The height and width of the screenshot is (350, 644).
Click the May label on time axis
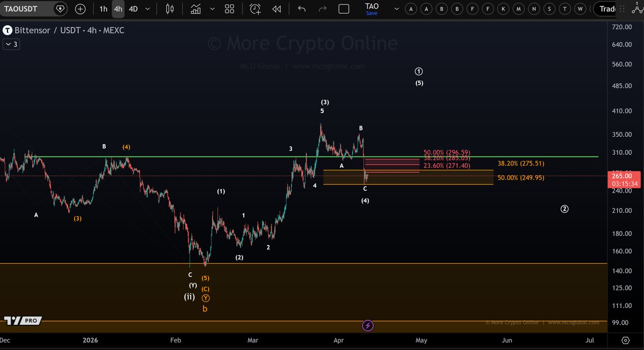pyautogui.click(x=421, y=340)
